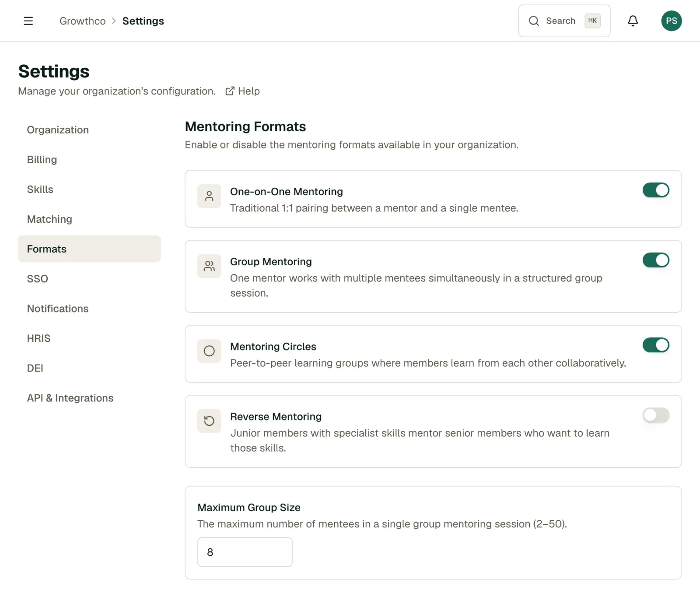Open the notifications bell
700x596 pixels.
tap(633, 21)
